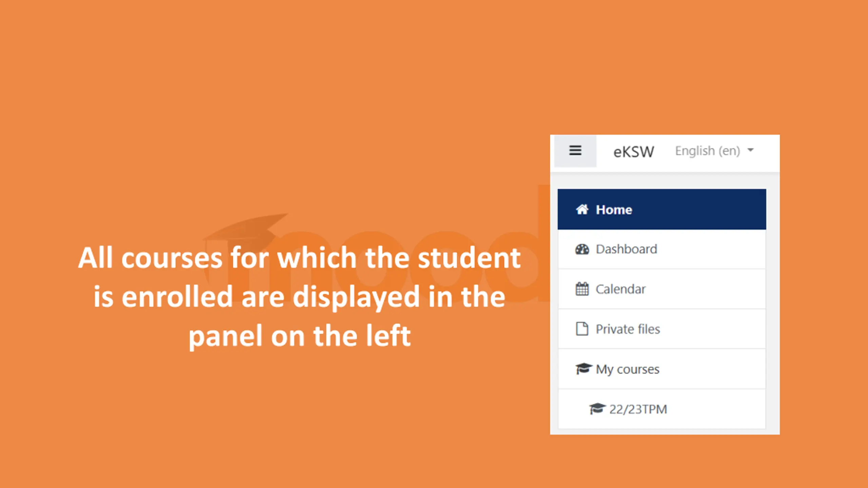Screen dimensions: 868x488
Task: Click the Private files document icon
Action: point(582,329)
